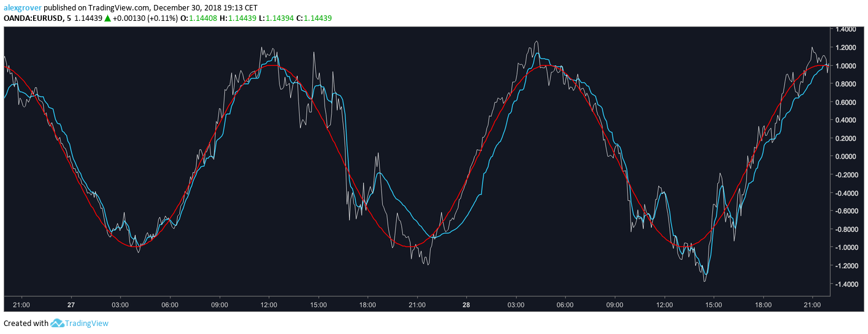The height and width of the screenshot is (334, 868).
Task: Open the TradingView link in footer
Action: (86, 323)
